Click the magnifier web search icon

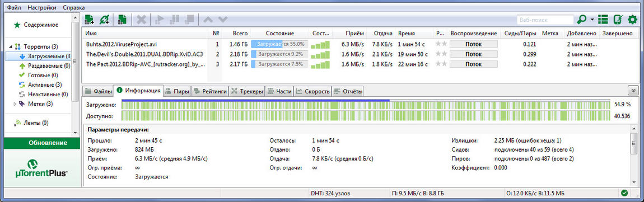pyautogui.click(x=581, y=19)
